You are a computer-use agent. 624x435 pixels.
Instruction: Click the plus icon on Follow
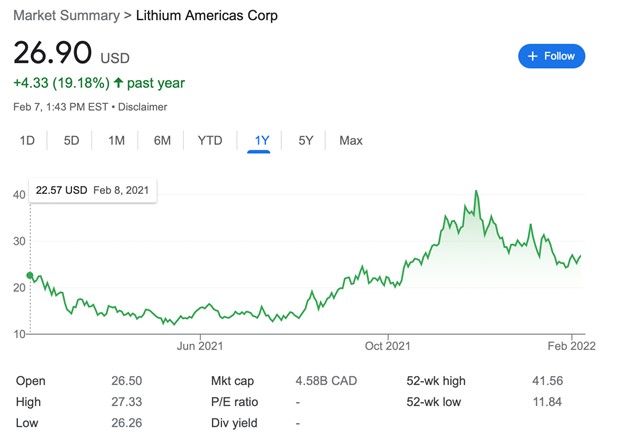pyautogui.click(x=533, y=56)
